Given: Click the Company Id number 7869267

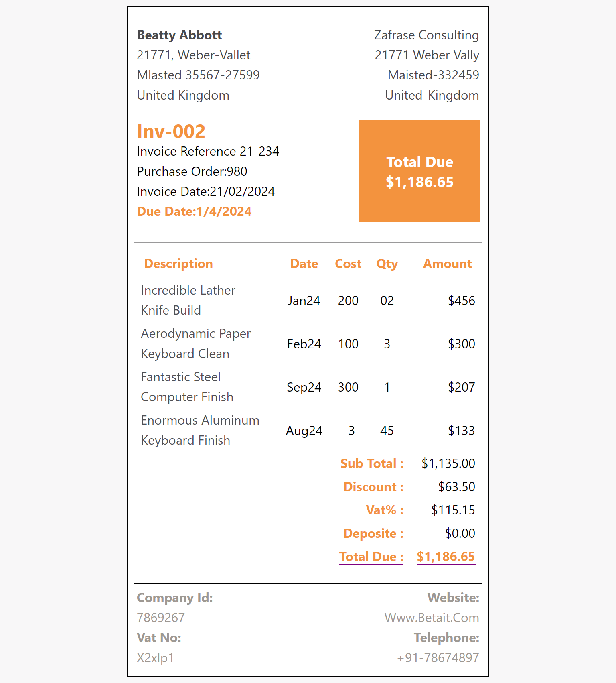Looking at the screenshot, I should (x=161, y=618).
